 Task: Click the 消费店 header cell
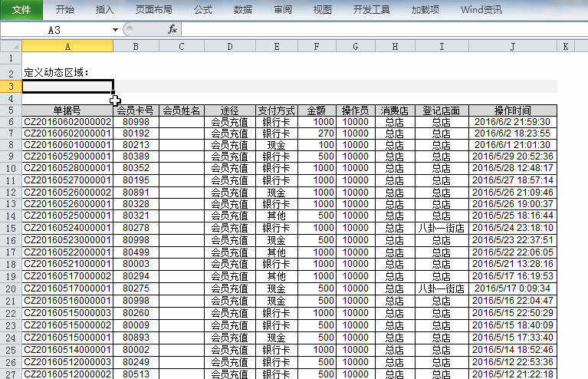[396, 110]
